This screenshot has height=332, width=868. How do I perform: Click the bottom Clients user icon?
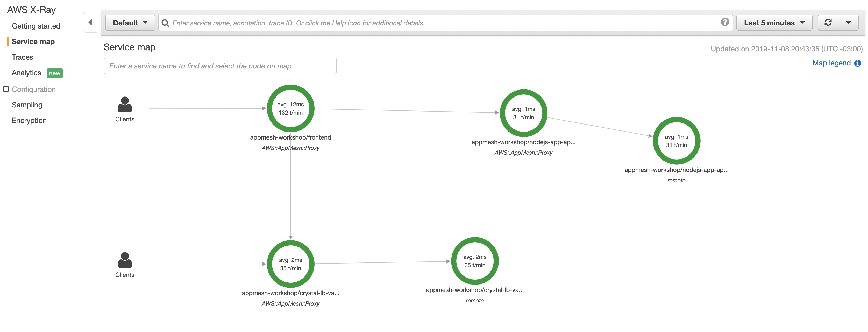pos(125,260)
